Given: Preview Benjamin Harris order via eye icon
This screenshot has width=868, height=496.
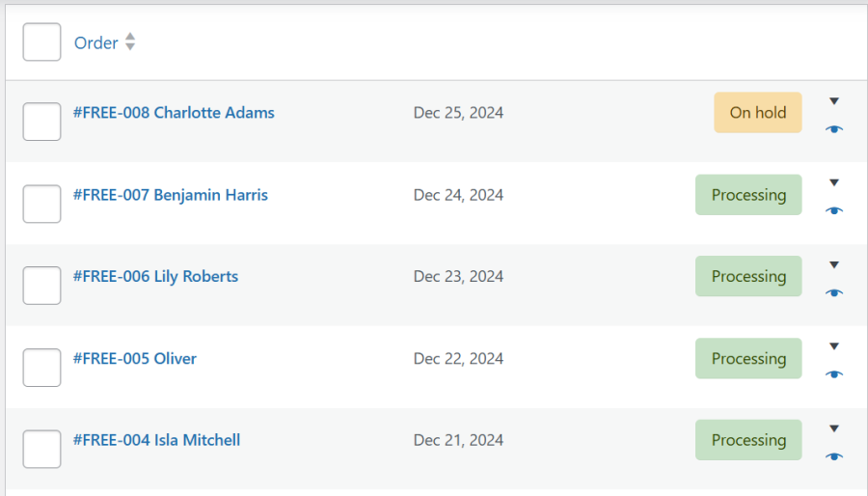Looking at the screenshot, I should [834, 211].
